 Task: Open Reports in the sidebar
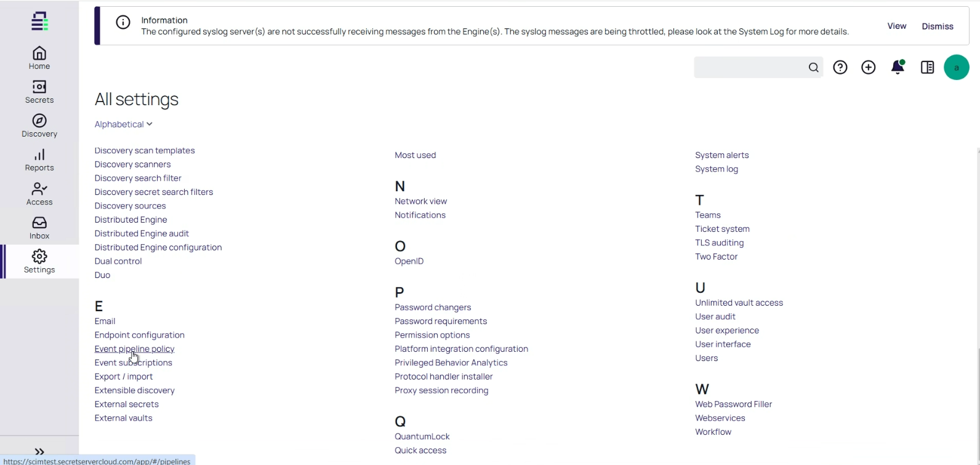point(39,159)
